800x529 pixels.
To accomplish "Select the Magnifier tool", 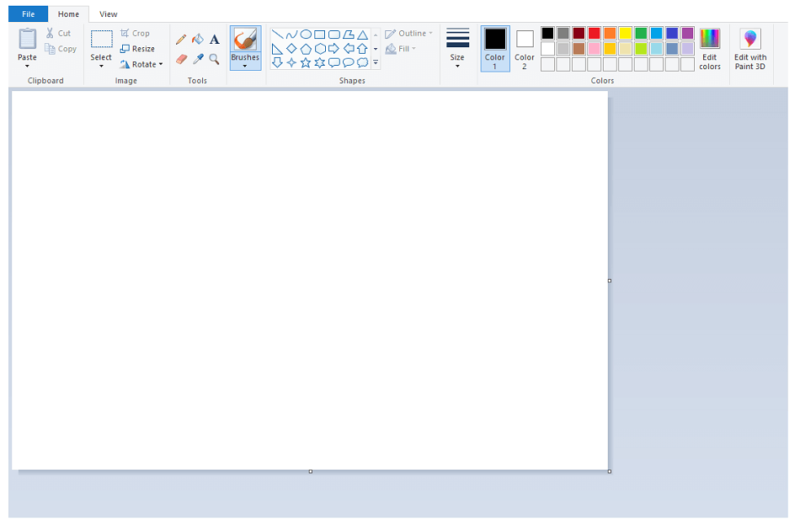I will point(214,59).
